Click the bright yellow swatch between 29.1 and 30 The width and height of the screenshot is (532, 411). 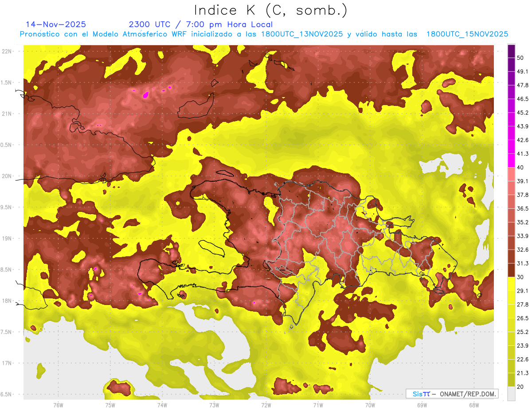click(511, 284)
